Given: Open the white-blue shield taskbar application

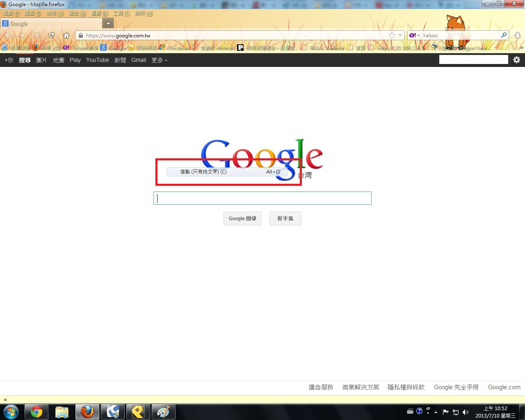Looking at the screenshot, I should [x=112, y=412].
